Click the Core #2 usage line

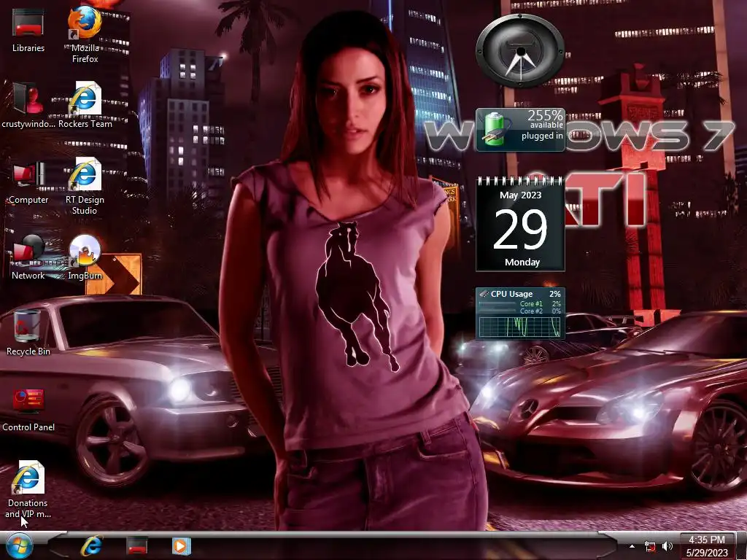click(x=520, y=311)
